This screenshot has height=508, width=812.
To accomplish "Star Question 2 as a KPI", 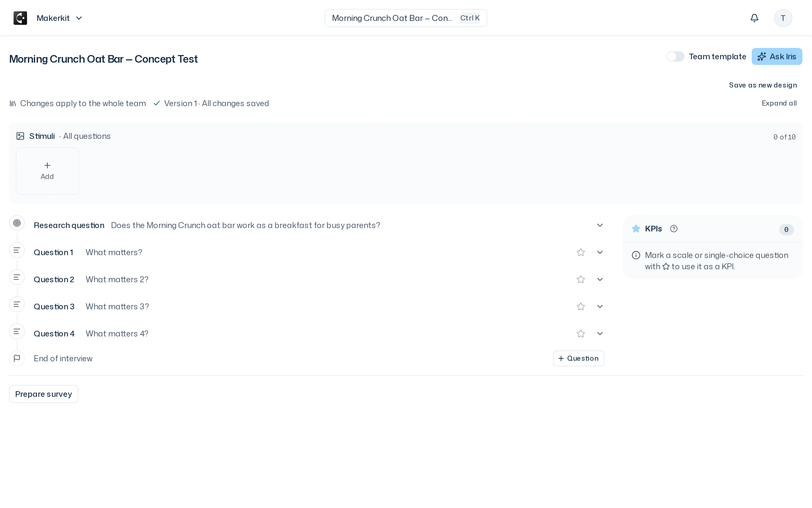I will click(581, 279).
